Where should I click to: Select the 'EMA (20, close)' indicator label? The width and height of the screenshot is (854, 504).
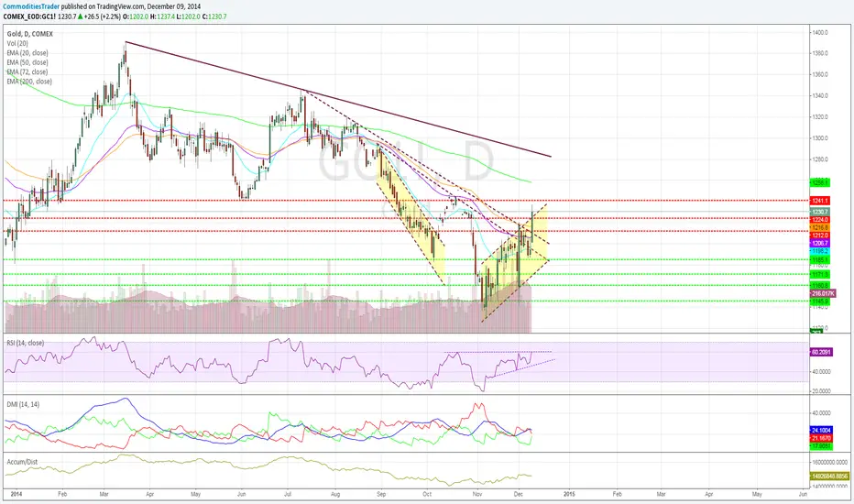(27, 53)
